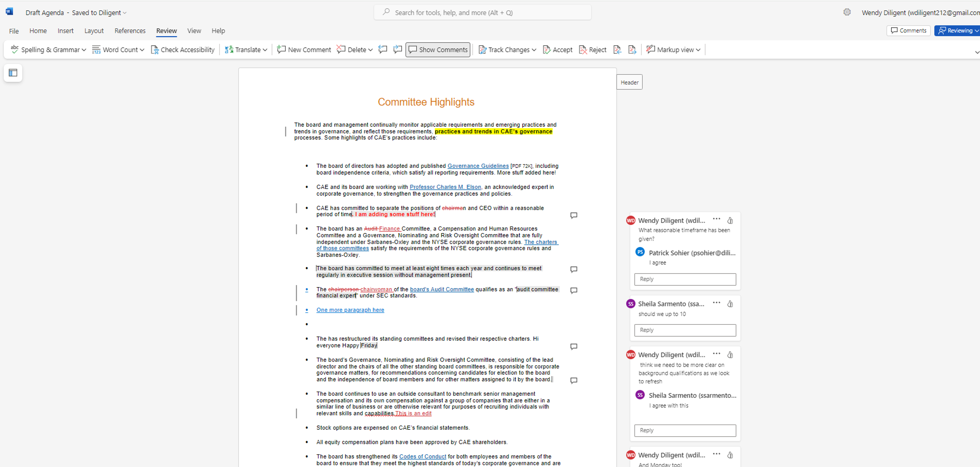Screen dimensions: 980x467
Task: Expand the Translate dropdown
Action: click(x=265, y=50)
